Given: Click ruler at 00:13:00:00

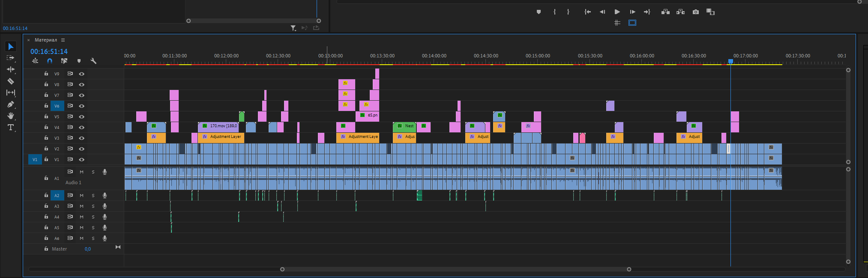Looking at the screenshot, I should pos(330,56).
